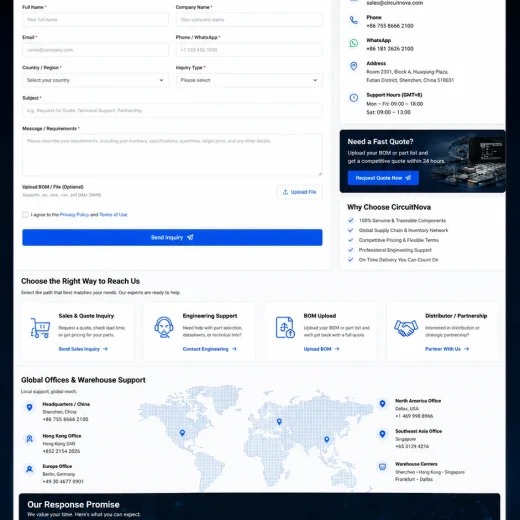Screen dimensions: 520x520
Task: Open the Terms of Use link
Action: pyautogui.click(x=113, y=215)
